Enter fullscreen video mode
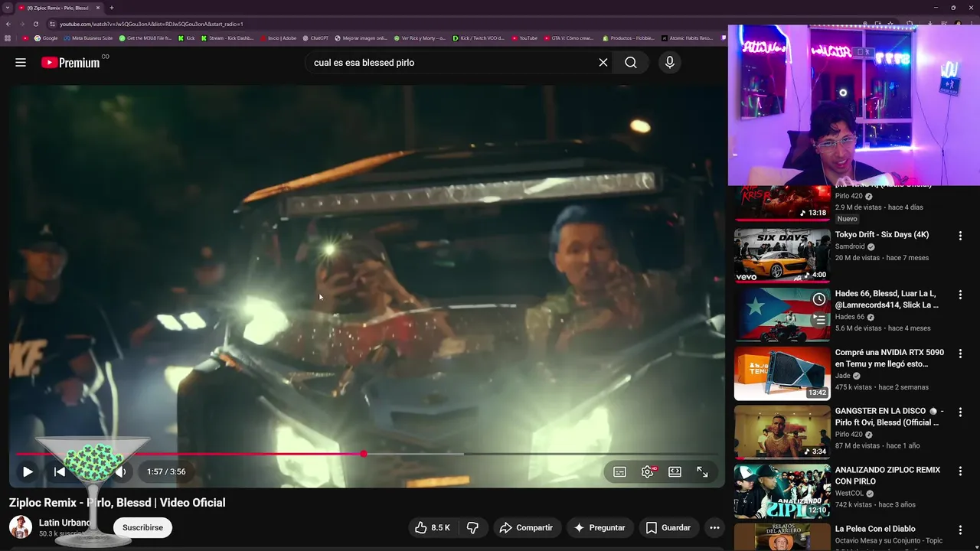Screen dimensions: 980x551 click(702, 471)
